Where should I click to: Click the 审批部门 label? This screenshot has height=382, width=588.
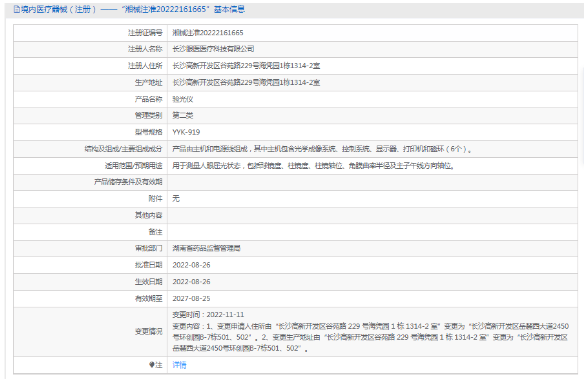148,248
